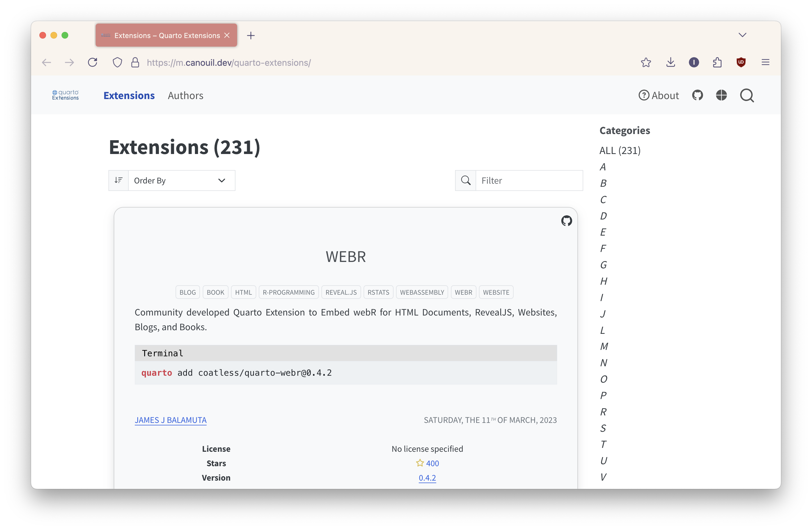812x530 pixels.
Task: Expand the Order By dropdown
Action: click(181, 181)
